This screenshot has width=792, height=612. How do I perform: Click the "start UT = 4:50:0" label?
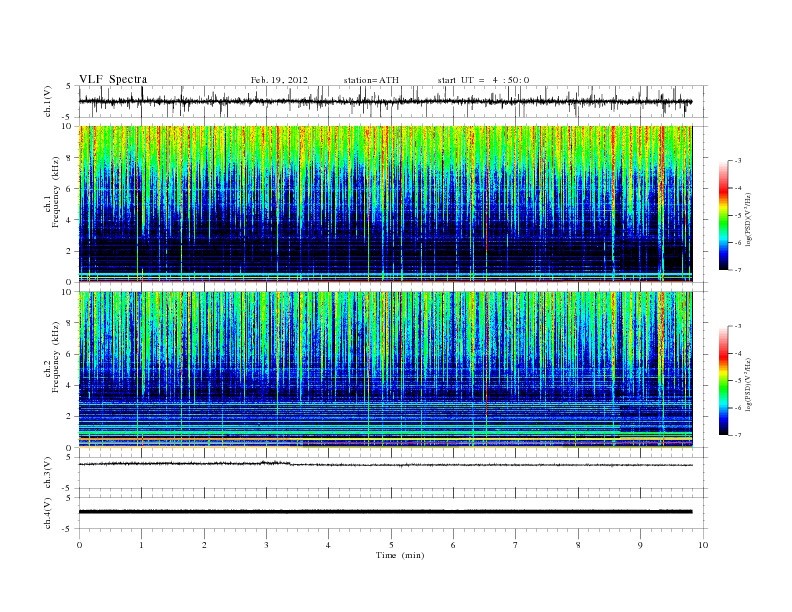tap(483, 80)
